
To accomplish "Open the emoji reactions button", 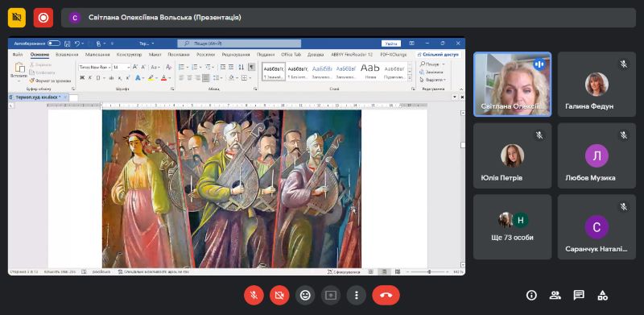I will [305, 295].
